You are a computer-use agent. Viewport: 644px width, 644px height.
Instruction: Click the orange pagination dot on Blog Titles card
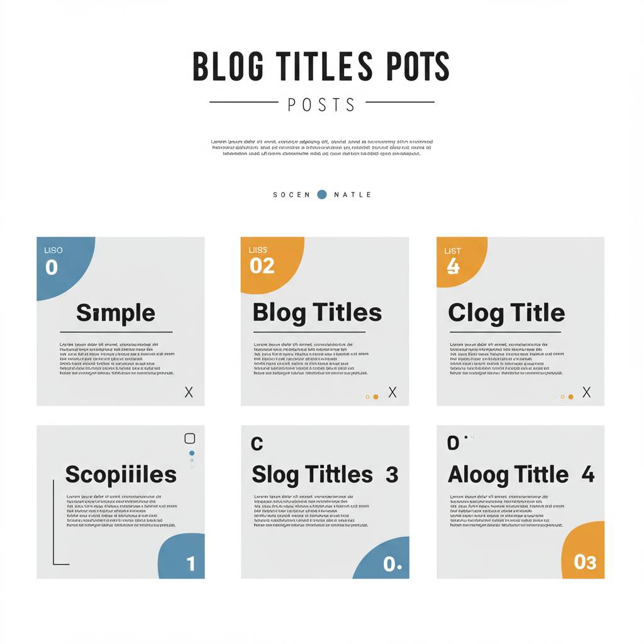(x=375, y=397)
